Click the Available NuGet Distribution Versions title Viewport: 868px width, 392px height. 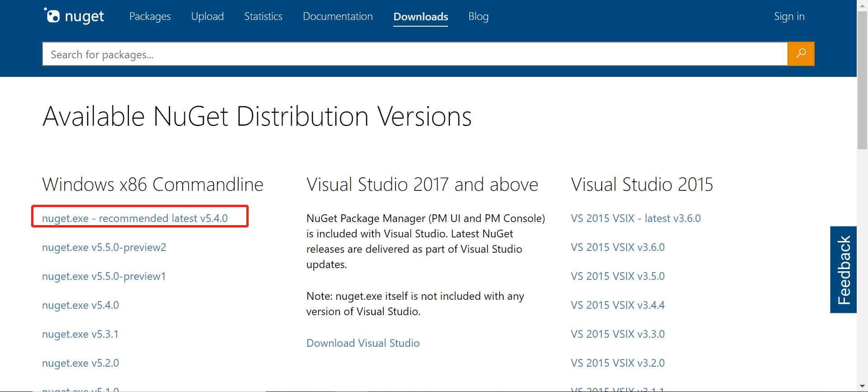257,117
